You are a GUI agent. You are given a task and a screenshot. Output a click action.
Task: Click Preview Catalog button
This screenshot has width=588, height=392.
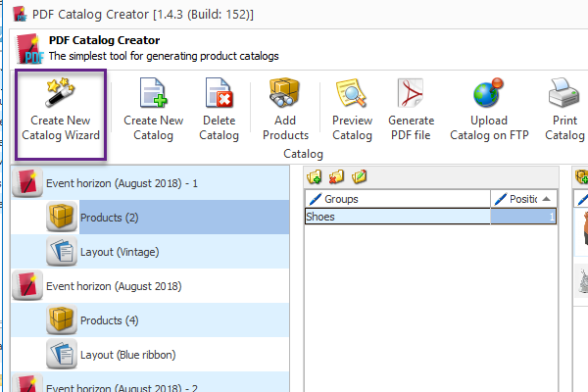click(352, 110)
